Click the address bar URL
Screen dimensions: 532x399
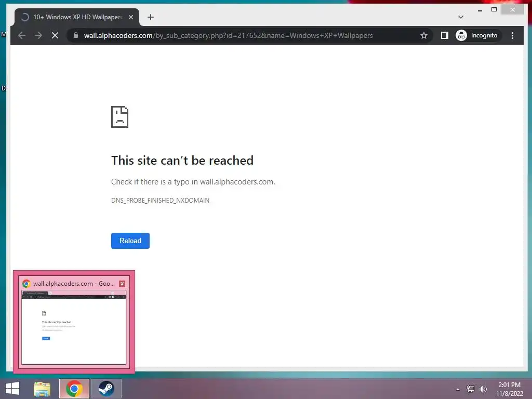(228, 35)
